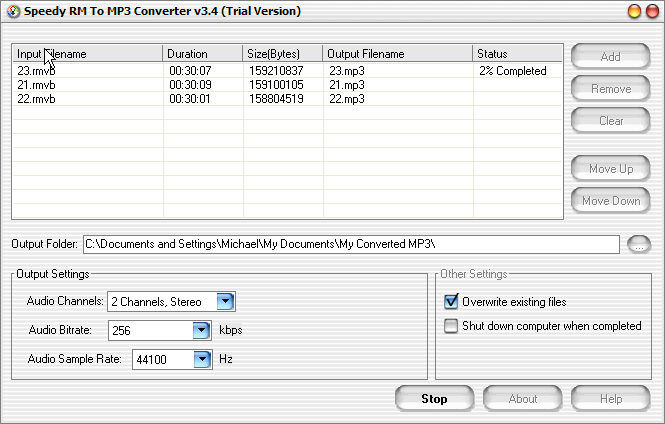Click the Clear button

coord(610,120)
